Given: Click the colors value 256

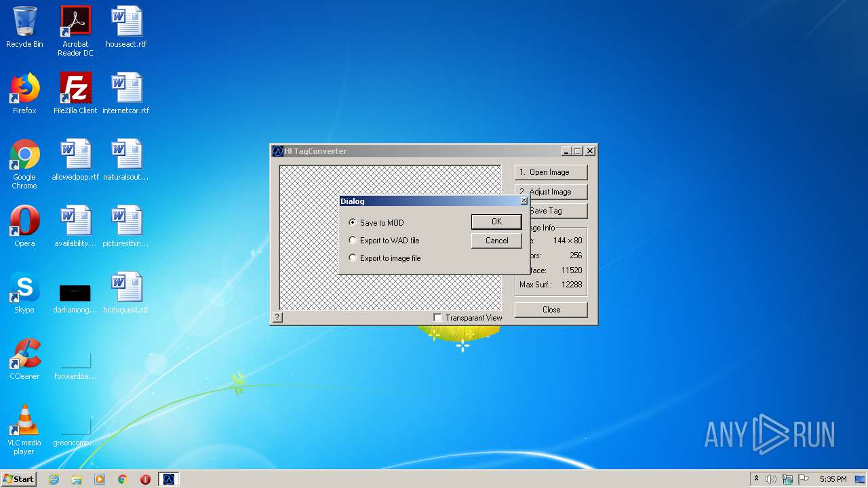Looking at the screenshot, I should tap(576, 256).
